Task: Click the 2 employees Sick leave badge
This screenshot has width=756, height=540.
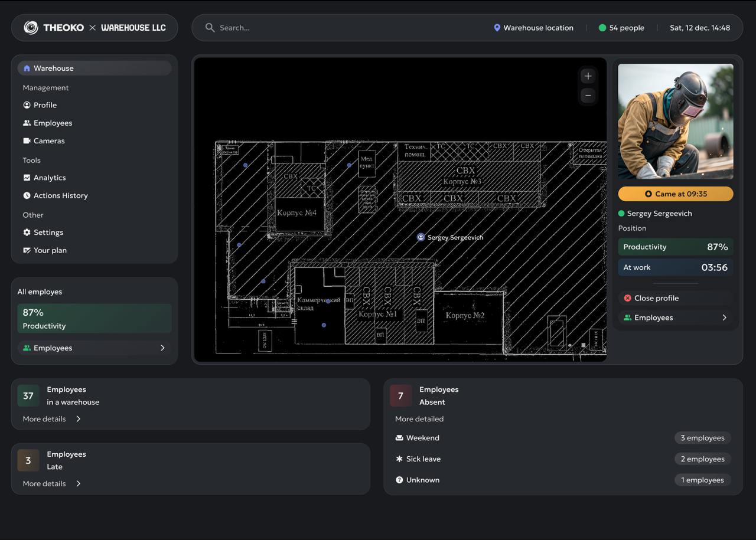Action: (703, 459)
